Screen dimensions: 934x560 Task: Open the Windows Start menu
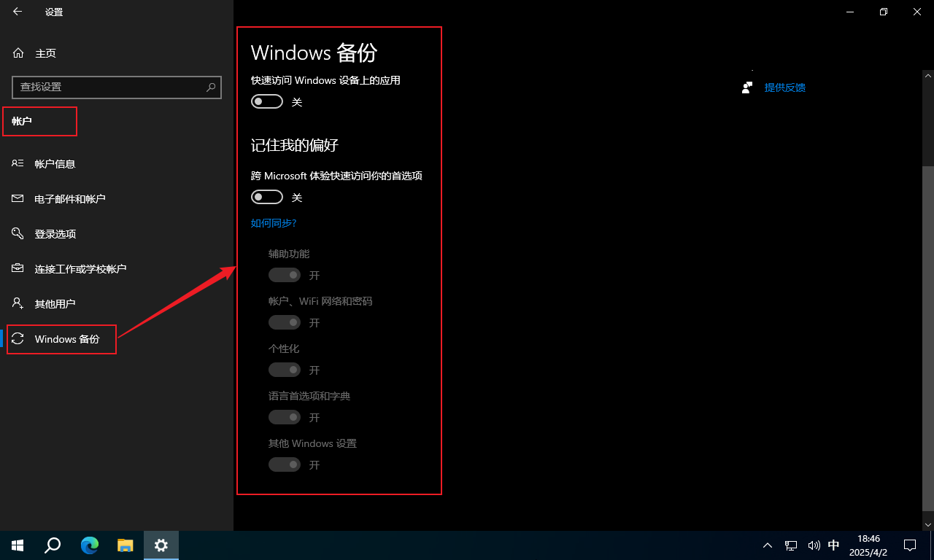pos(18,545)
